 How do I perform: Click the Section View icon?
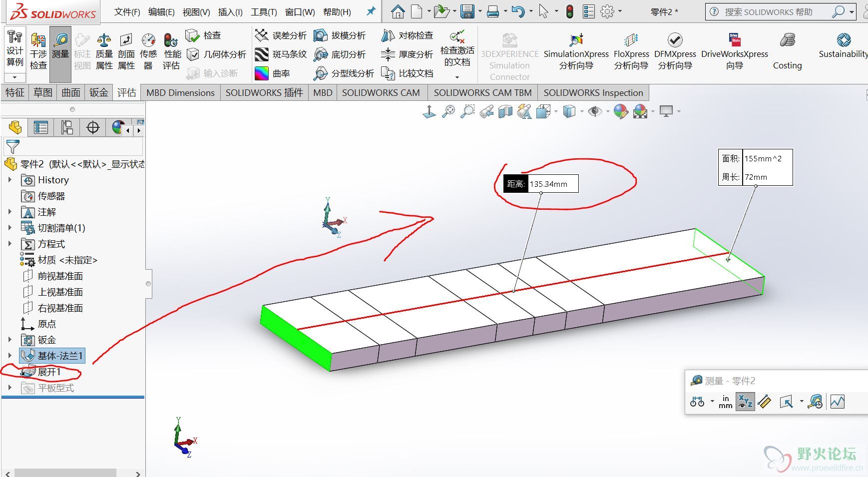click(505, 111)
